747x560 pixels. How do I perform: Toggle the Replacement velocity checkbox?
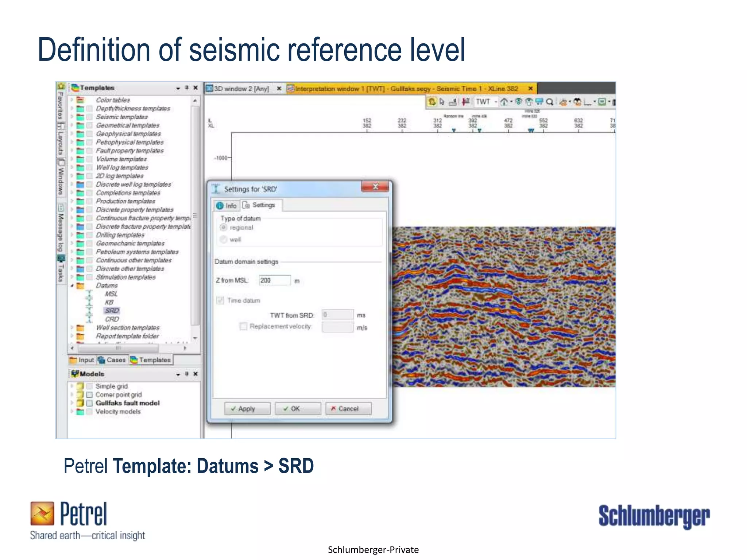click(x=243, y=326)
